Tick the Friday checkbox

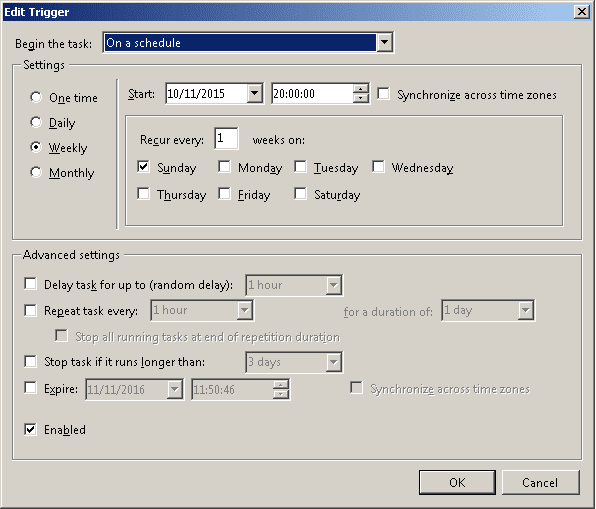pyautogui.click(x=224, y=194)
